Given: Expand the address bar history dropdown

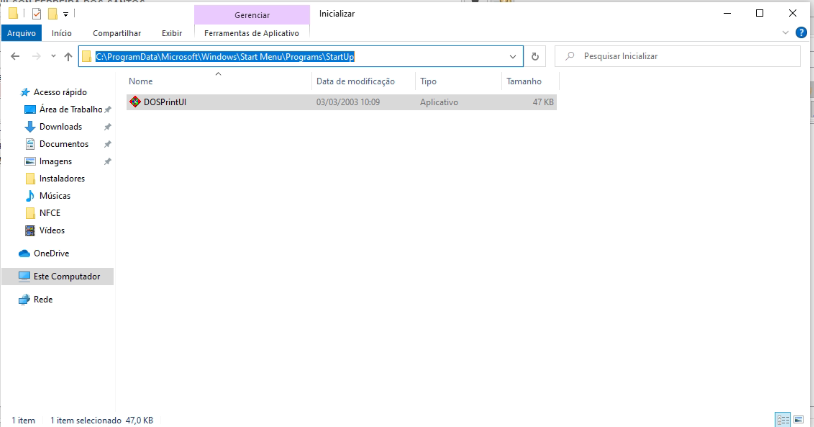Looking at the screenshot, I should coord(513,57).
